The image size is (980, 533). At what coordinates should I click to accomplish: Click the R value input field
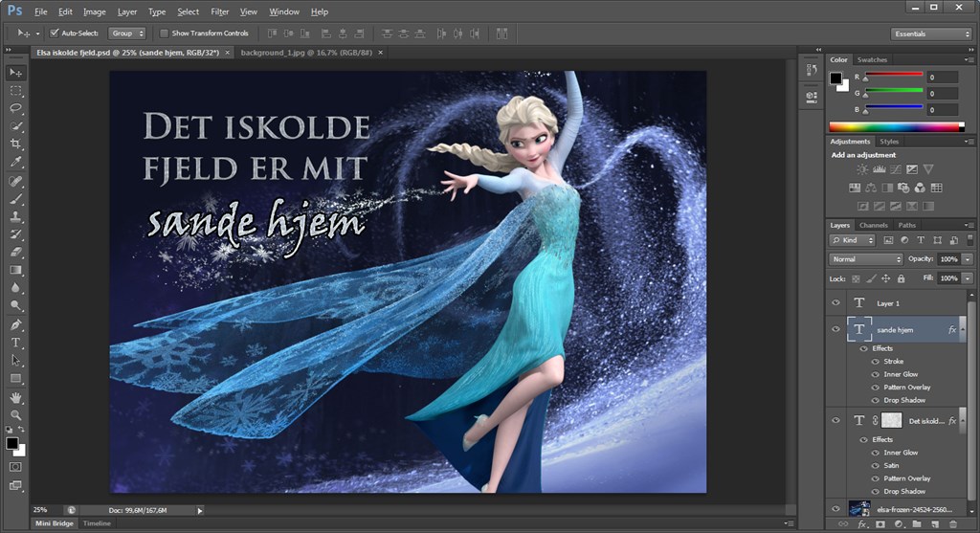(x=942, y=77)
